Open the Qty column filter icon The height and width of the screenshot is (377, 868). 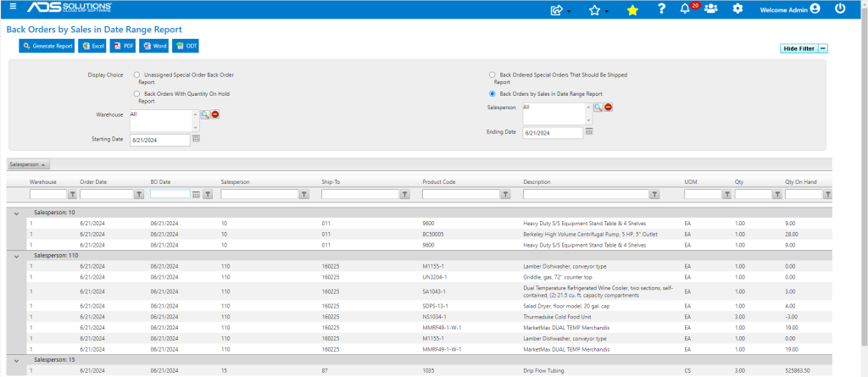coord(777,194)
